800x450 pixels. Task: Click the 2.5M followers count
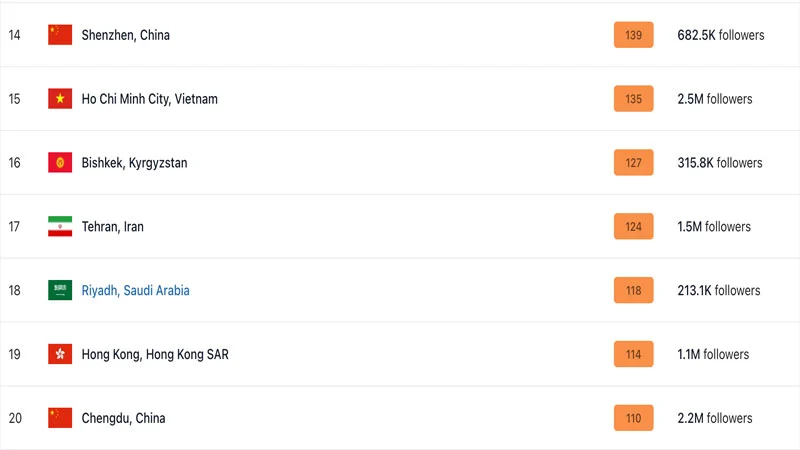click(714, 99)
